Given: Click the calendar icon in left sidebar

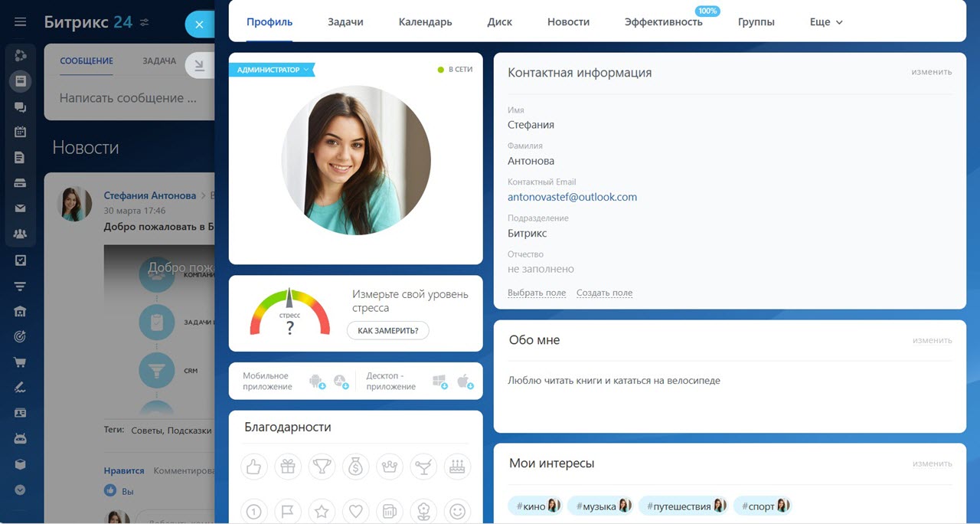Looking at the screenshot, I should (x=21, y=132).
